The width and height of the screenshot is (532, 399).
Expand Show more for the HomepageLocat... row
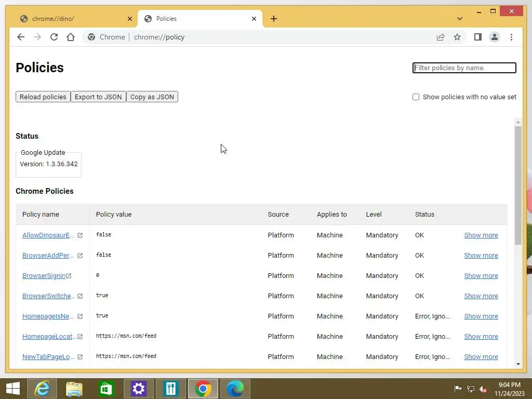(x=481, y=337)
